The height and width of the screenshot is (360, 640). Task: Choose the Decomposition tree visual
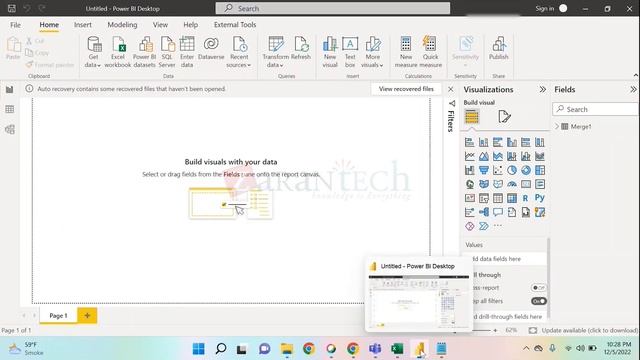(484, 212)
